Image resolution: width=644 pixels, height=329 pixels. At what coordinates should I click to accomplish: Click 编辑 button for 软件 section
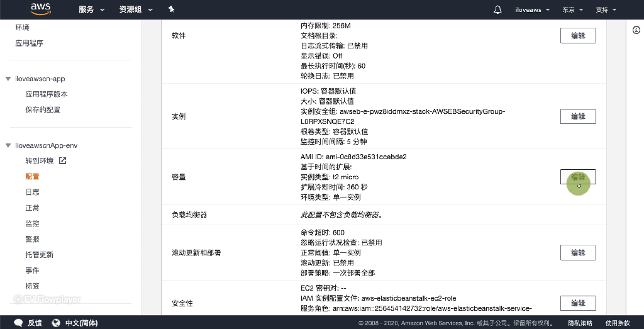pyautogui.click(x=578, y=36)
